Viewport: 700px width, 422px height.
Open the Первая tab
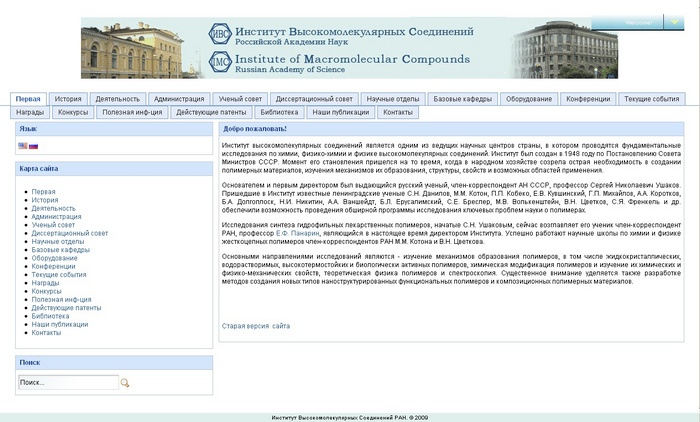(x=28, y=99)
